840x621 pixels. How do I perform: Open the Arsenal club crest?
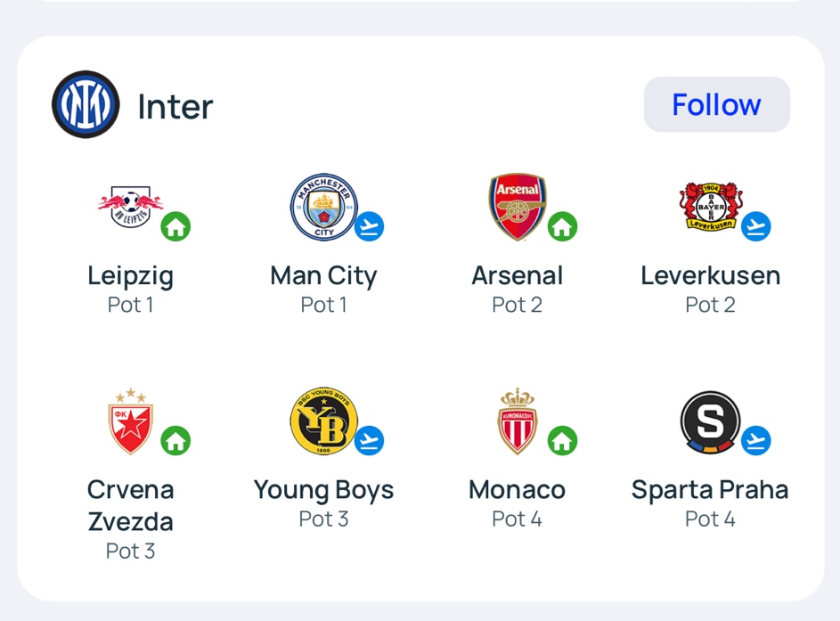point(517,207)
